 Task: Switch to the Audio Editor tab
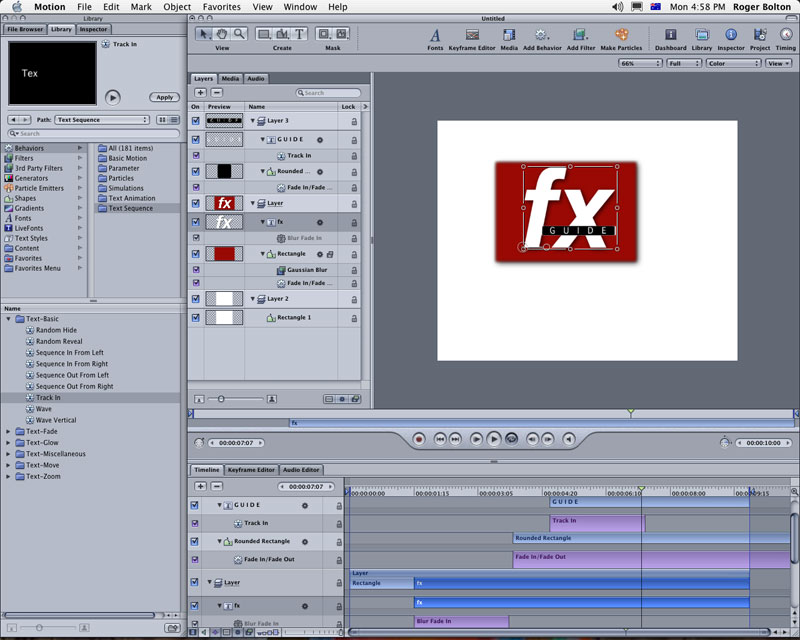tap(301, 470)
